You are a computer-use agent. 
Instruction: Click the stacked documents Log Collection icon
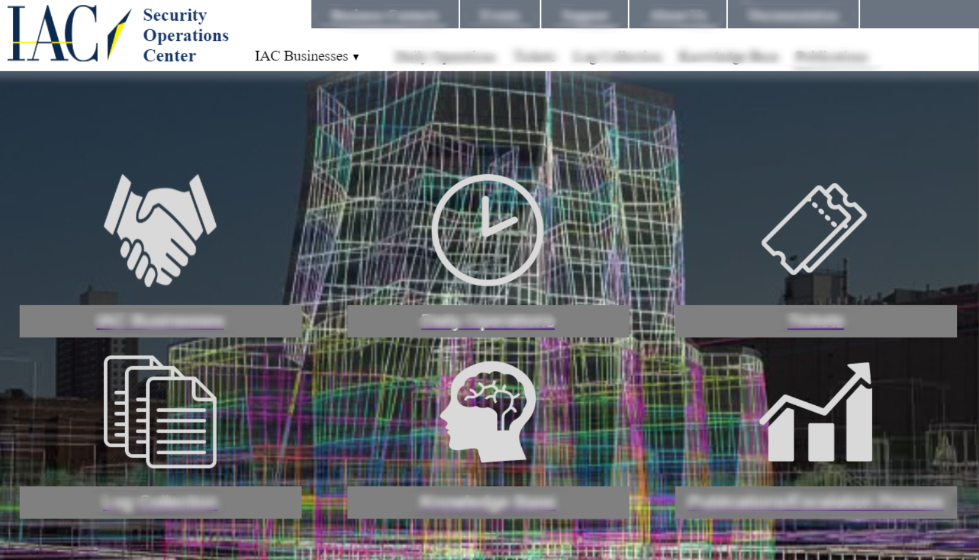pyautogui.click(x=160, y=412)
